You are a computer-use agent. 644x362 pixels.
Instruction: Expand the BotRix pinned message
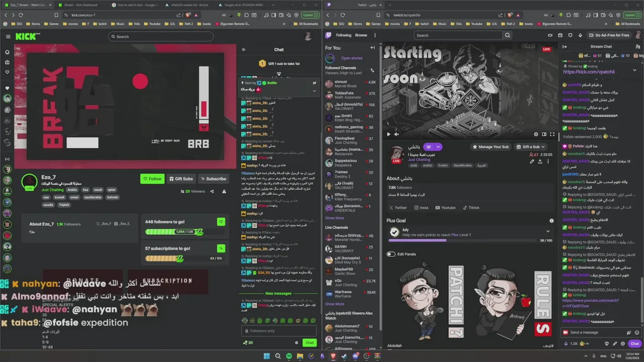coord(314,91)
